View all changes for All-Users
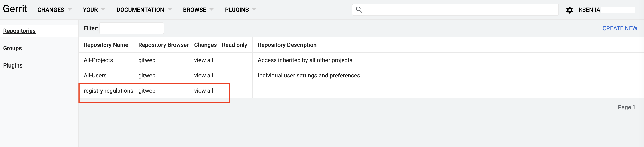Image resolution: width=644 pixels, height=147 pixels. click(203, 75)
